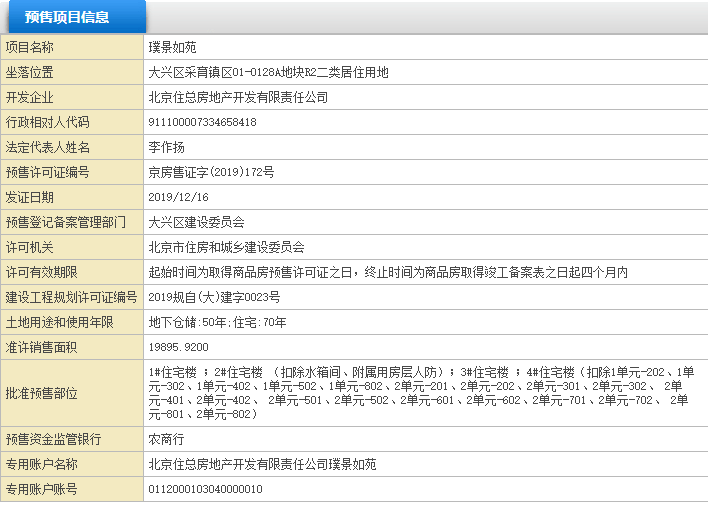Image resolution: width=708 pixels, height=505 pixels.
Task: Click account number 0112000103040000010
Action: (205, 489)
